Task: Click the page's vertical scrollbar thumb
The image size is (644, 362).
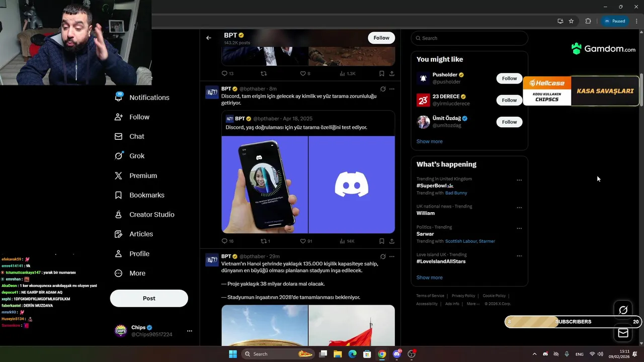Action: tap(641, 90)
